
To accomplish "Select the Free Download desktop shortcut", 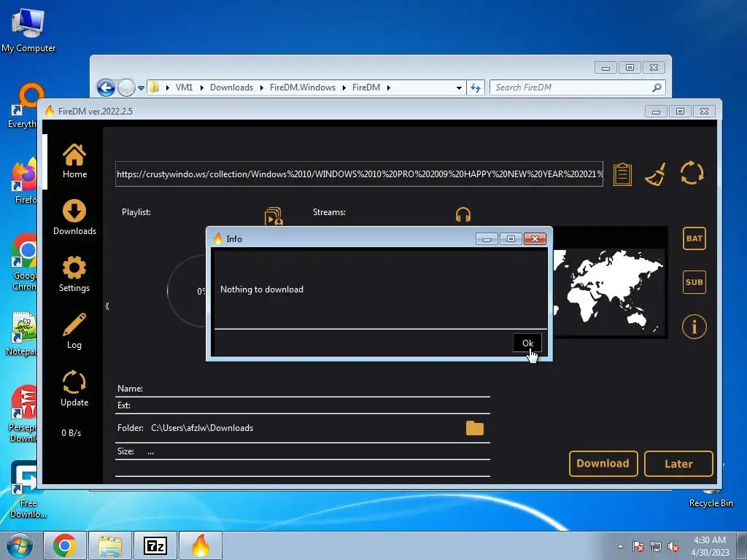I will (x=28, y=491).
